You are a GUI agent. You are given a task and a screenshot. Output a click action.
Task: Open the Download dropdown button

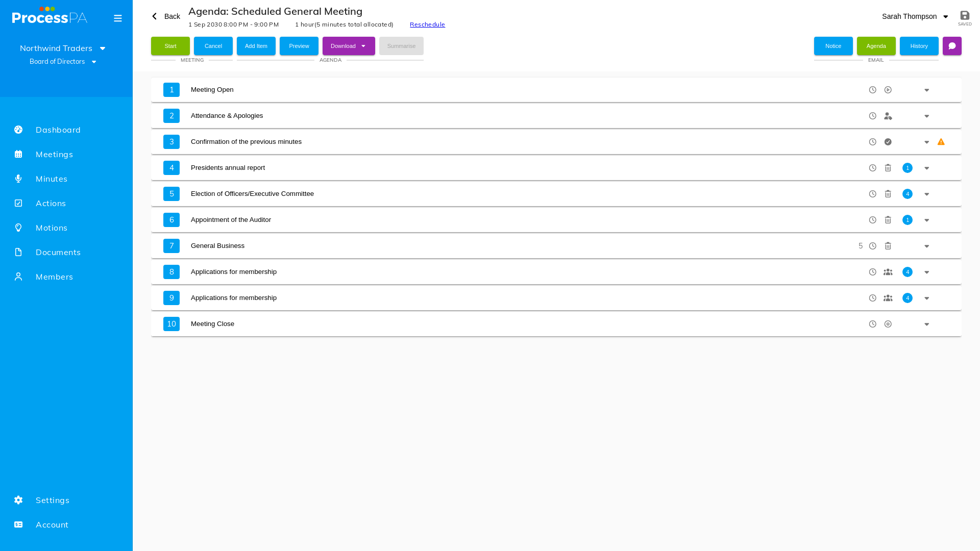pyautogui.click(x=349, y=46)
